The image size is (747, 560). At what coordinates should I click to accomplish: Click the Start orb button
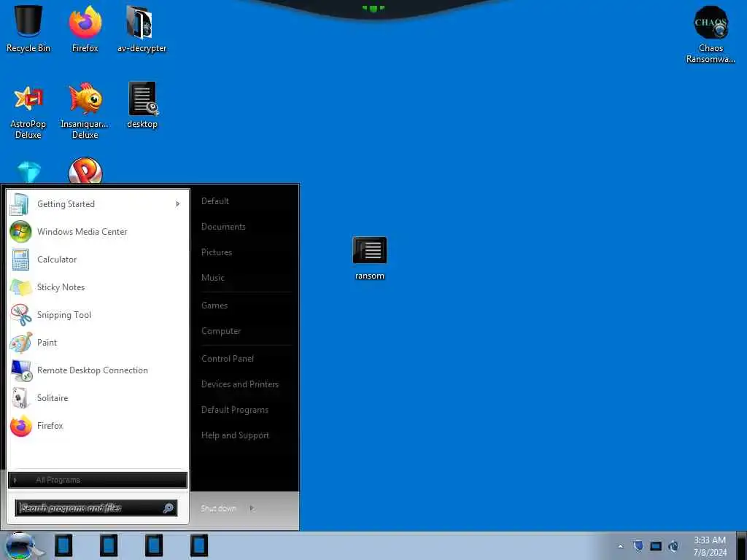tap(21, 545)
